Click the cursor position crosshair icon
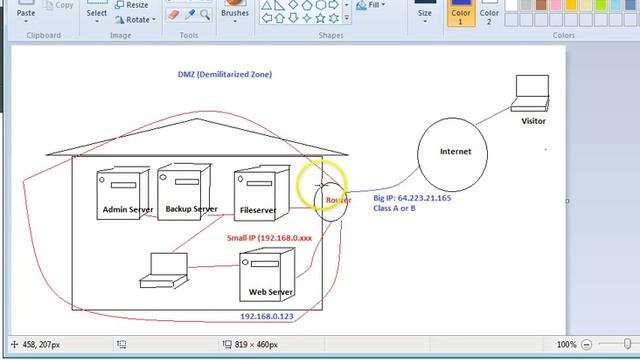This screenshot has height=360, width=640. tap(15, 344)
